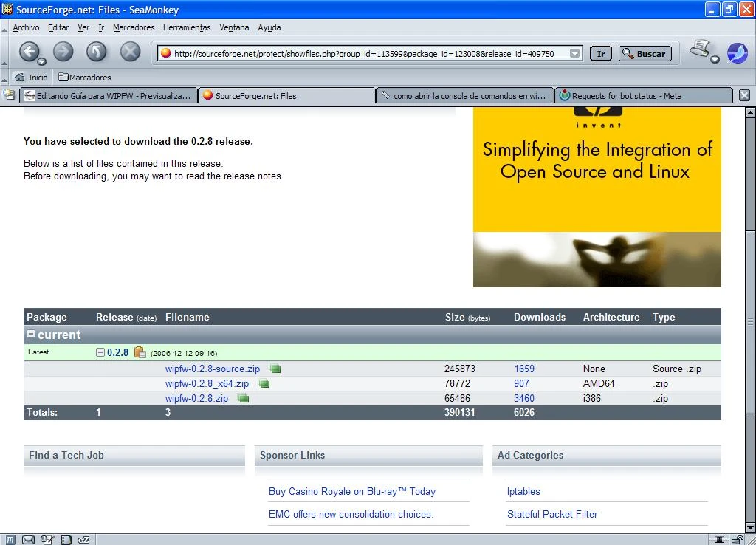
Task: Click the vertical scrollbar thumb
Action: click(x=750, y=322)
